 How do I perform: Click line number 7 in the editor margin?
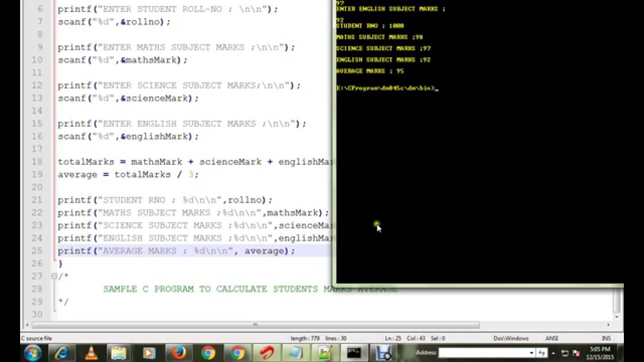click(x=40, y=22)
